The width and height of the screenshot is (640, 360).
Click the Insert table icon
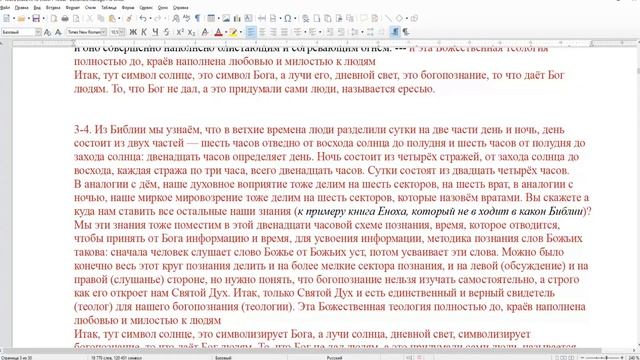[x=211, y=18]
